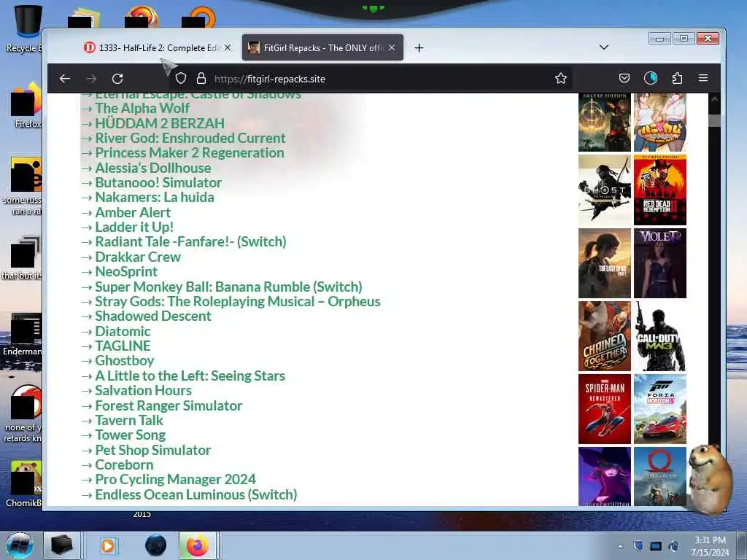This screenshot has height=560, width=747.
Task: Open the Pocket save icon
Action: tap(624, 78)
